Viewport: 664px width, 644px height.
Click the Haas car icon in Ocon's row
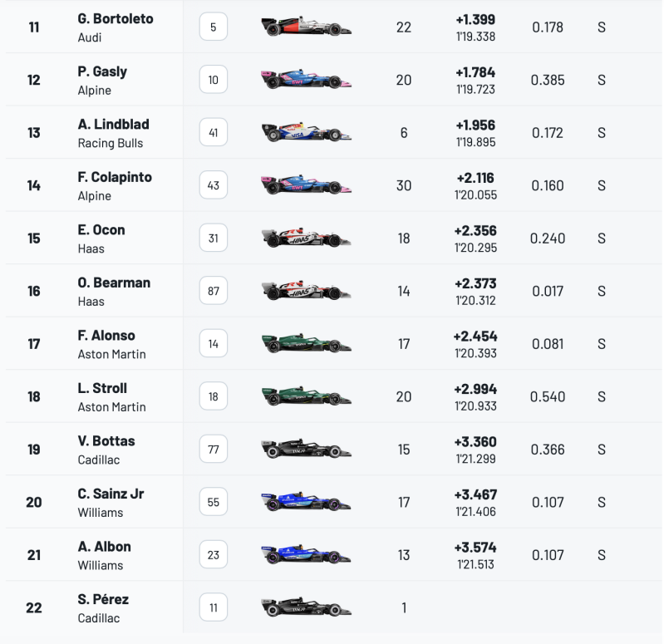coord(306,238)
